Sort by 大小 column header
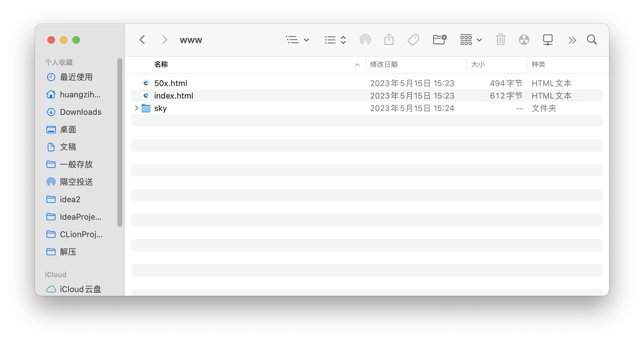The image size is (644, 342). (478, 65)
